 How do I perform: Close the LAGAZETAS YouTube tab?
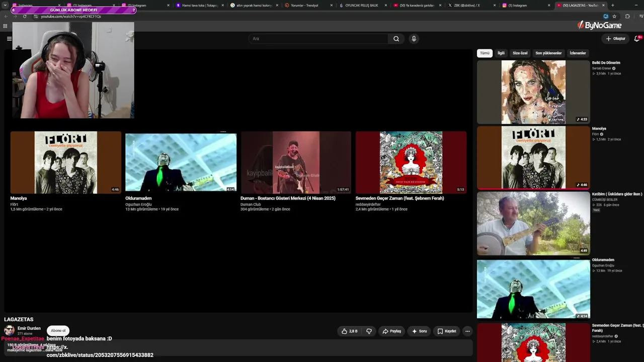[603, 6]
